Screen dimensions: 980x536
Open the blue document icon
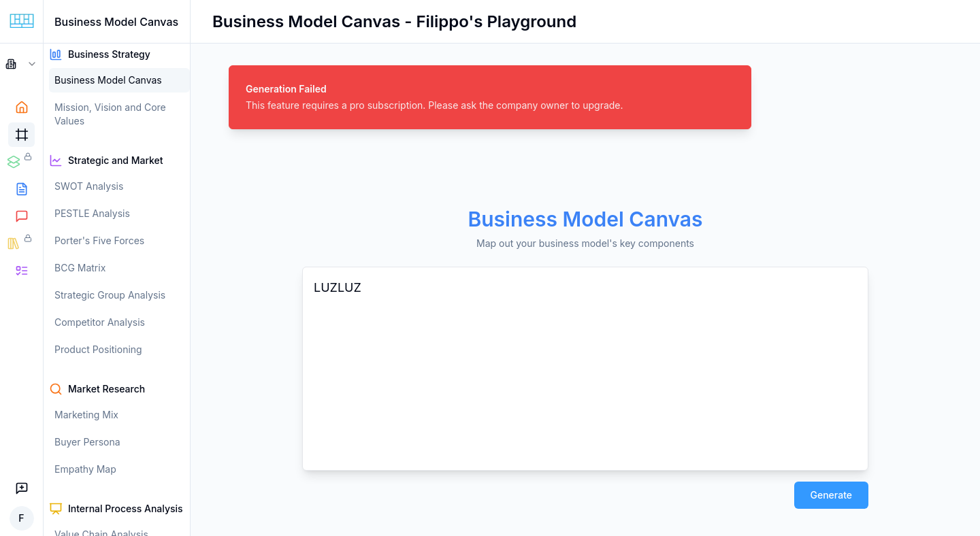[x=22, y=189]
